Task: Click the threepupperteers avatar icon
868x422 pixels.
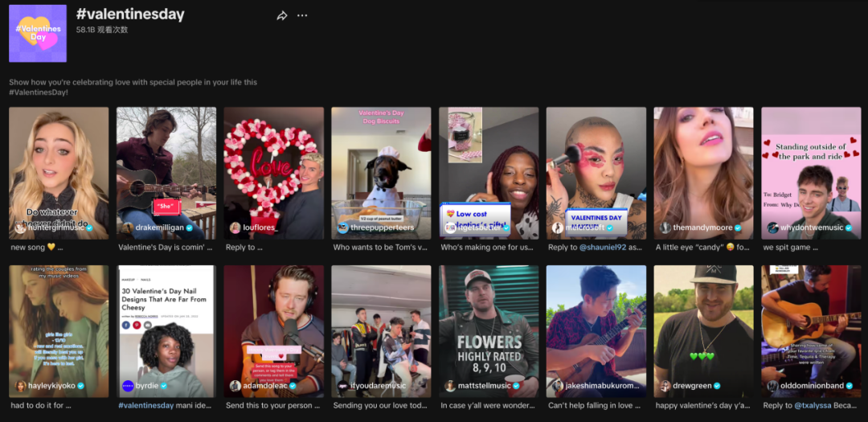Action: [x=342, y=227]
